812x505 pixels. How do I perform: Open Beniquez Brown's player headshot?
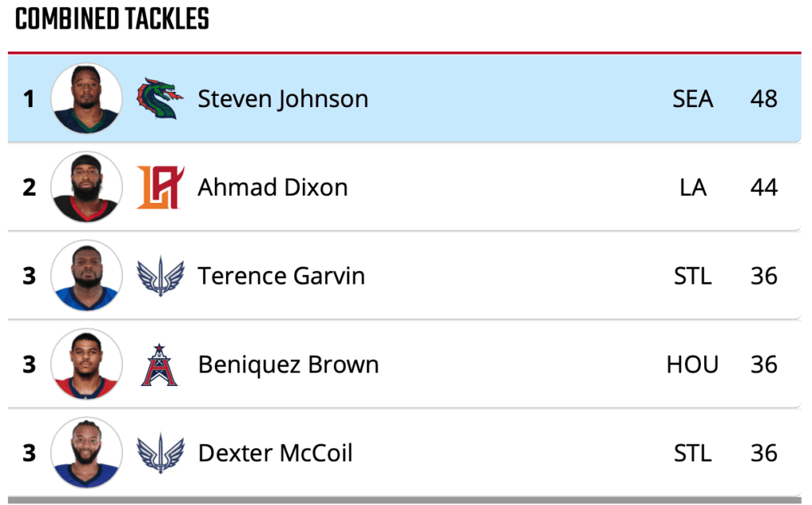coord(86,365)
